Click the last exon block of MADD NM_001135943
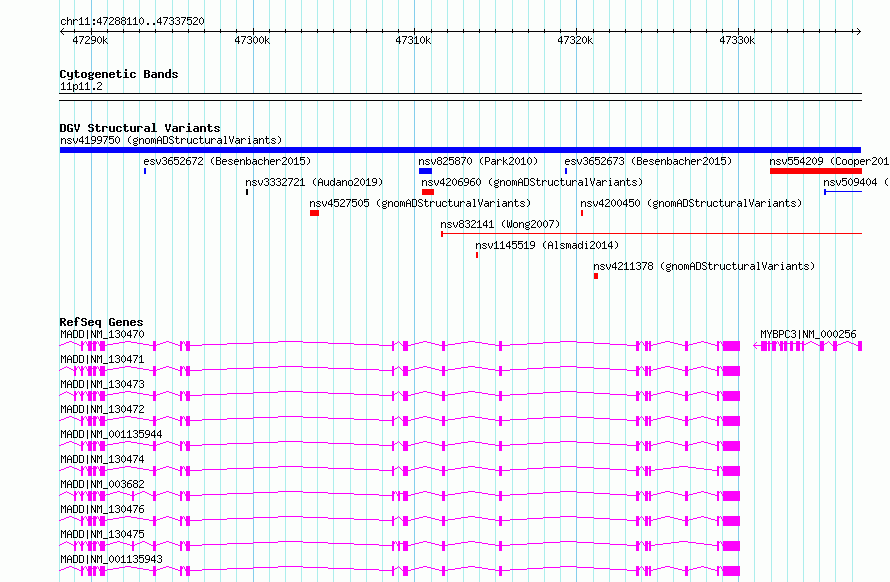The height and width of the screenshot is (582, 890). tap(731, 571)
